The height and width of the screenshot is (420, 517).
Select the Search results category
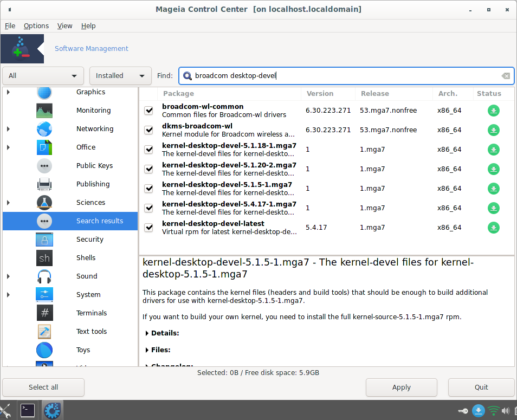(x=70, y=221)
